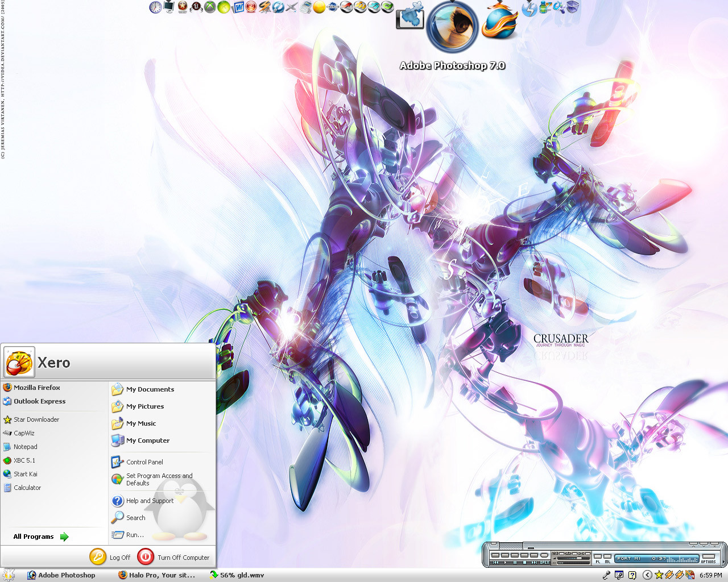
Task: Open the Run dialog entry
Action: point(127,535)
